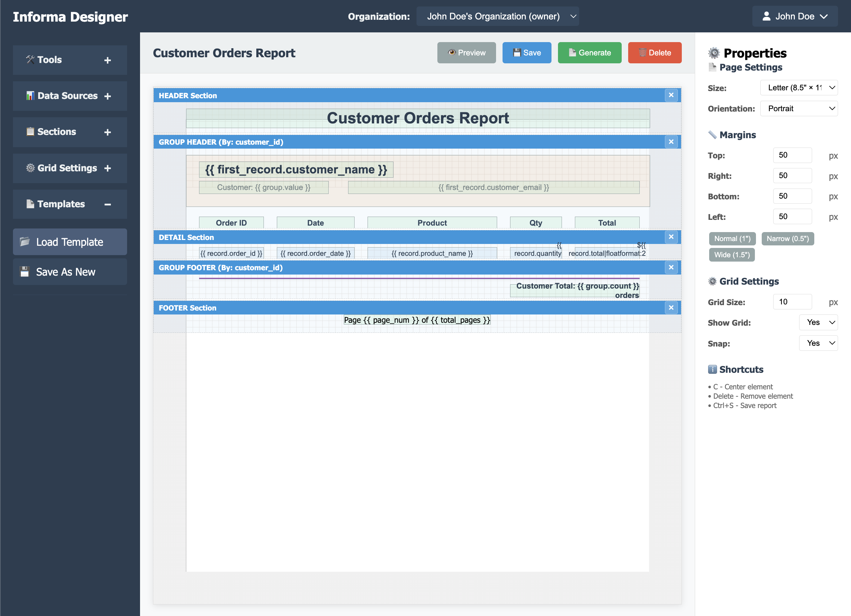Open the Orientation dropdown
Image resolution: width=851 pixels, height=616 pixels.
(798, 108)
